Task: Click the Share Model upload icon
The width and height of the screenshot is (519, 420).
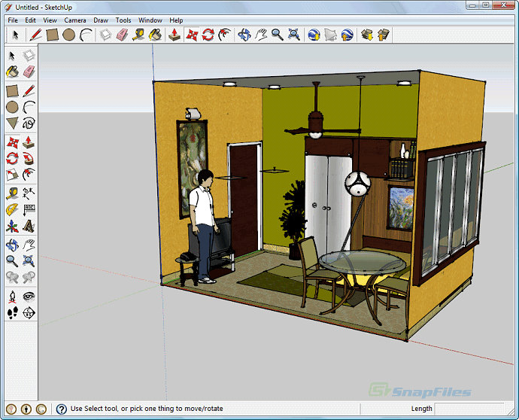Action: coord(383,35)
